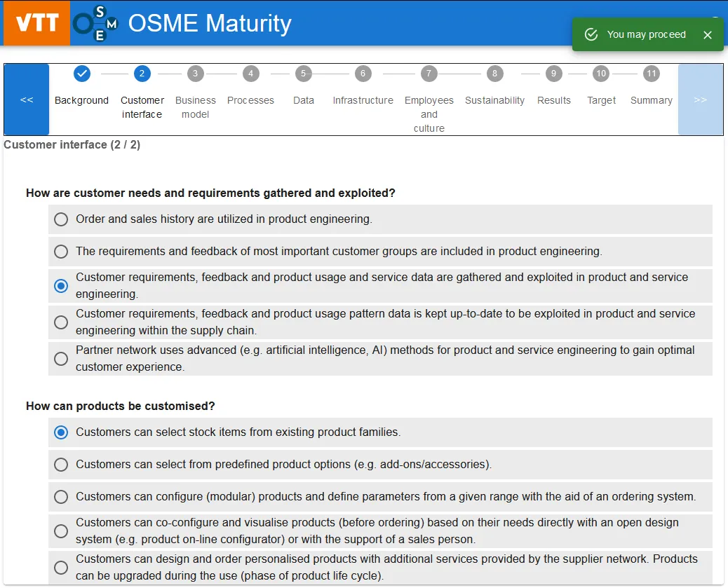Choose configure modular products option

(62, 497)
